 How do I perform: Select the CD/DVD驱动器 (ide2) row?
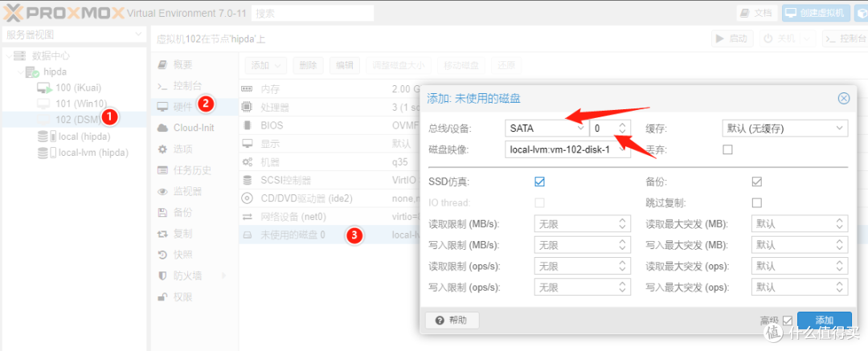330,198
